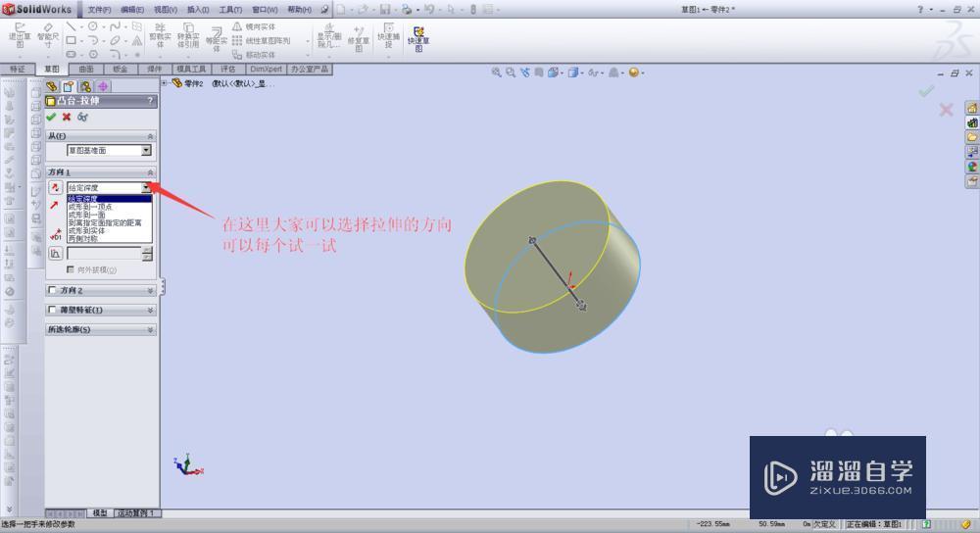Click the viewport confirmation corner OK checkmark
980x533 pixels.
(926, 91)
